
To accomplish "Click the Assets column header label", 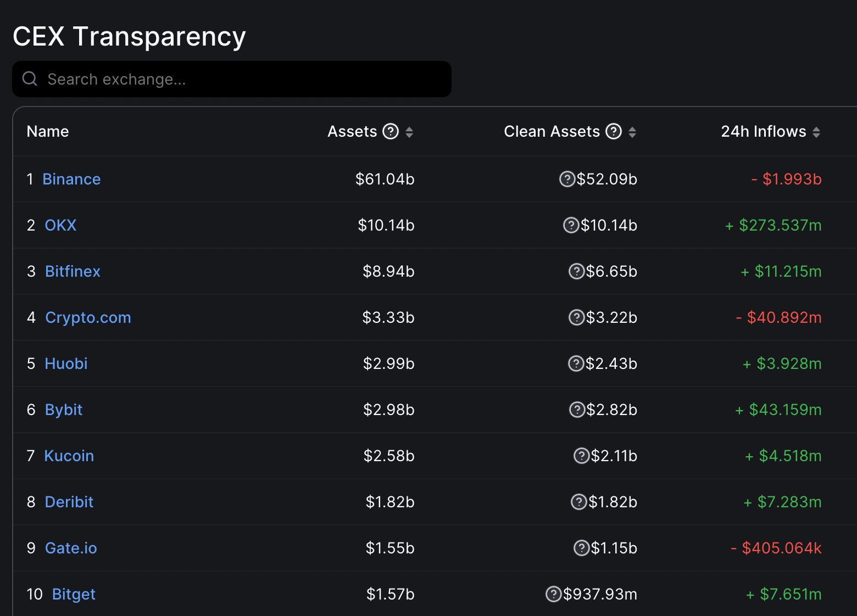I will click(x=352, y=131).
